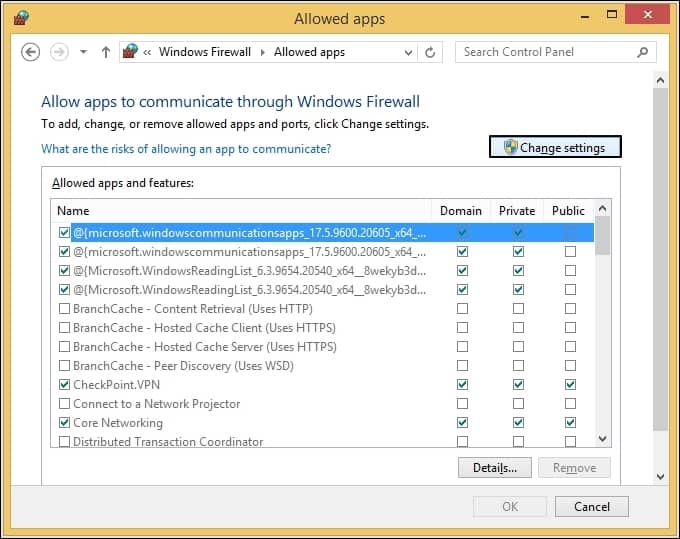This screenshot has height=539, width=680.
Task: Select the CheckPoint.VPN row text
Action: 117,385
